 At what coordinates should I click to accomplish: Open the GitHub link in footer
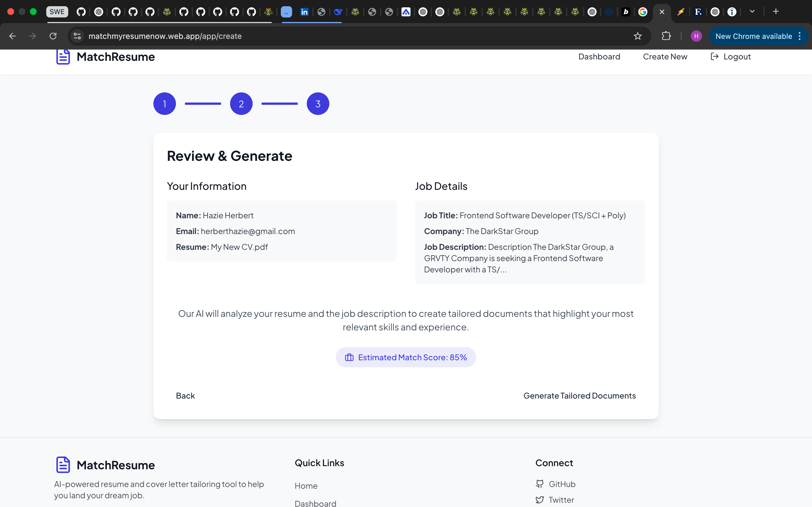pos(561,484)
